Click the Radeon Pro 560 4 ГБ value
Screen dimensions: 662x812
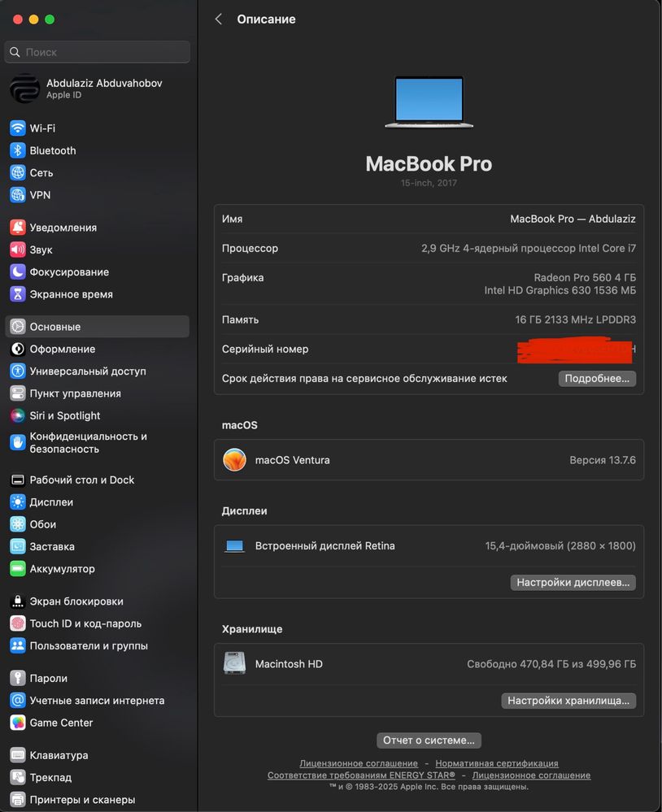tap(585, 277)
